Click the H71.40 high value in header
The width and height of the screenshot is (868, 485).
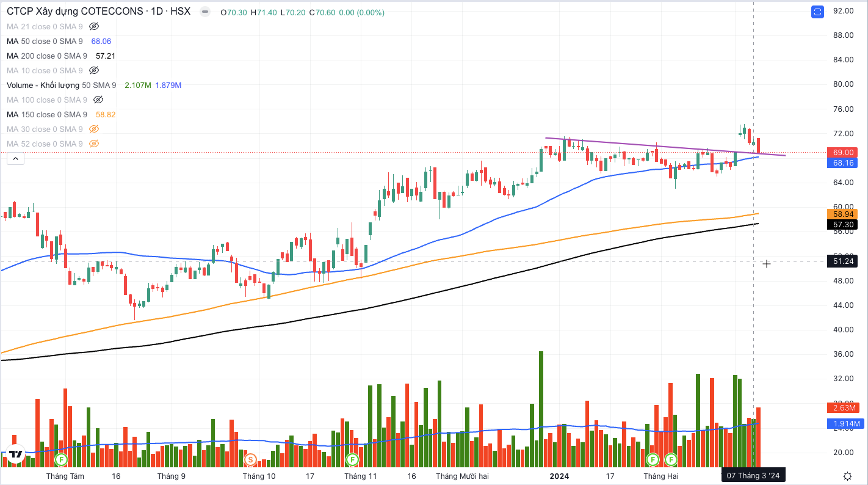(263, 12)
